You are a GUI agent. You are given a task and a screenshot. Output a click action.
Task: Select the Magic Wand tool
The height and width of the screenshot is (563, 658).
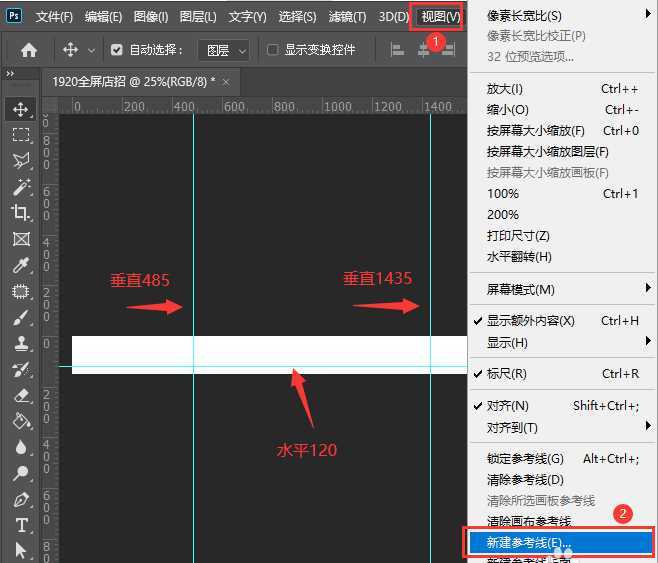point(21,187)
